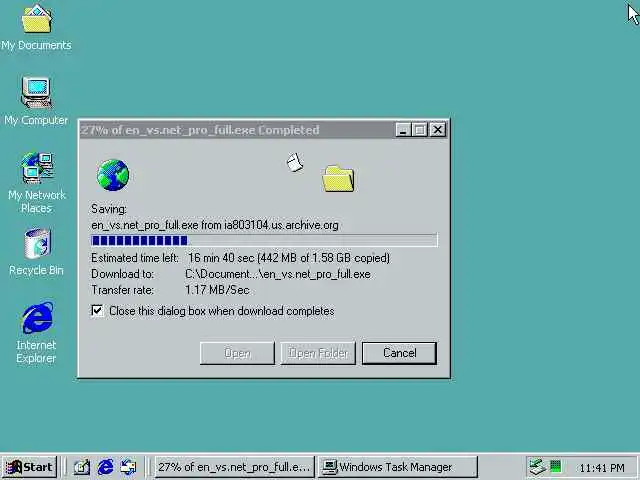Launch Internet Explorer from quick launch
This screenshot has height=480, width=640.
coord(105,467)
